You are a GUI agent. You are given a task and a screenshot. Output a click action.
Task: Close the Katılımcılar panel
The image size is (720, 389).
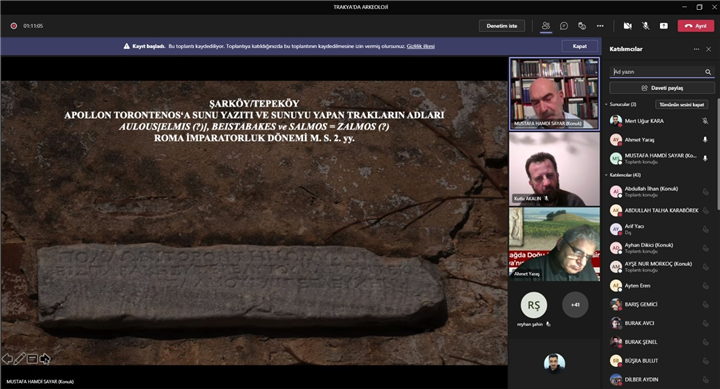coord(709,49)
